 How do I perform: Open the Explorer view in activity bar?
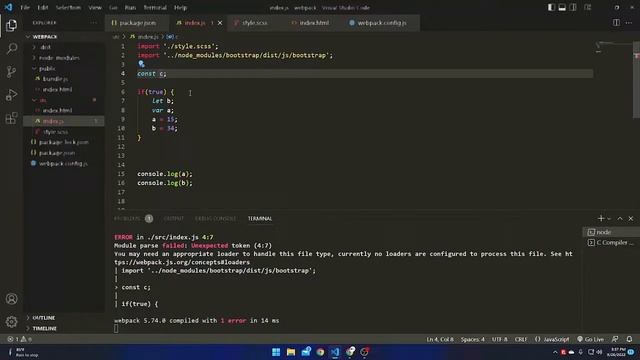pos(11,25)
